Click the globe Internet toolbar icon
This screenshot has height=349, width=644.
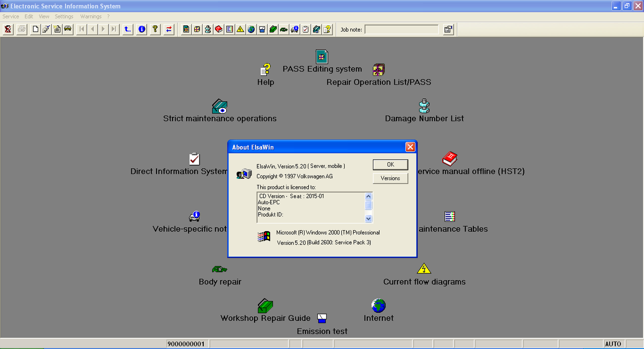(251, 29)
